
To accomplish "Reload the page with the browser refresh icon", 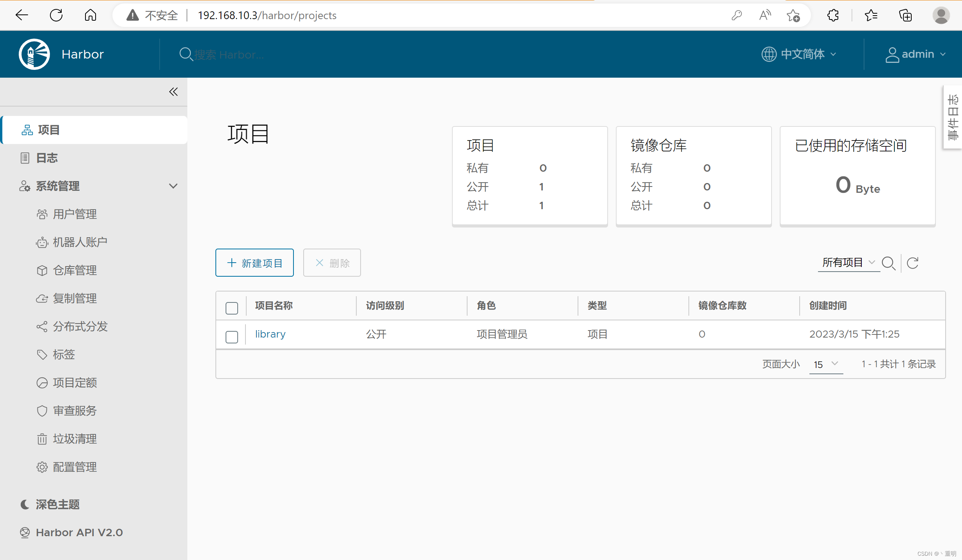I will point(56,15).
